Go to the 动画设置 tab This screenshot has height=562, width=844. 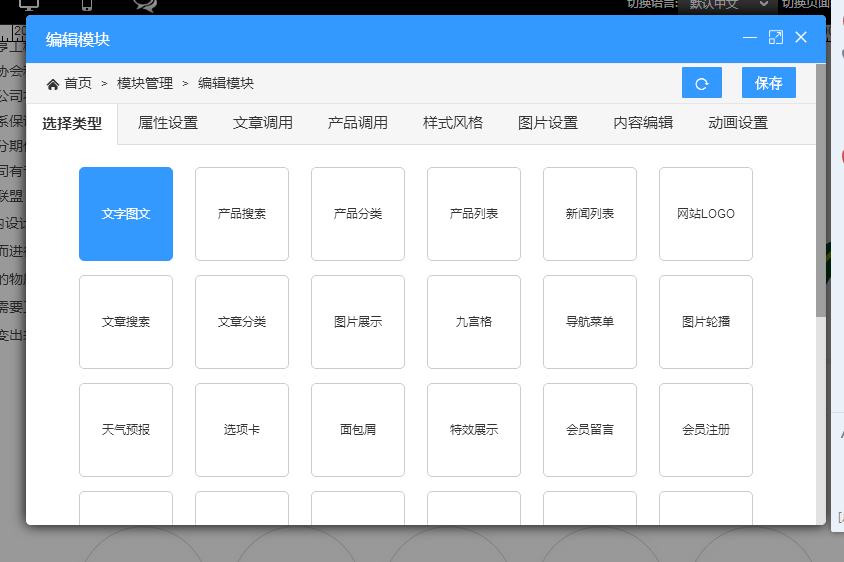pyautogui.click(x=738, y=123)
